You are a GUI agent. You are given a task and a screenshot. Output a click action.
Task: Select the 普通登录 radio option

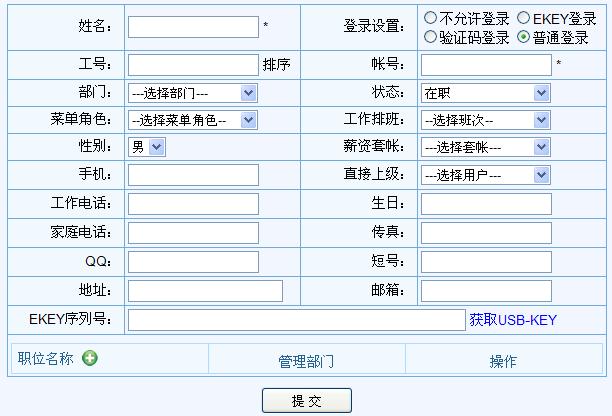tap(523, 37)
